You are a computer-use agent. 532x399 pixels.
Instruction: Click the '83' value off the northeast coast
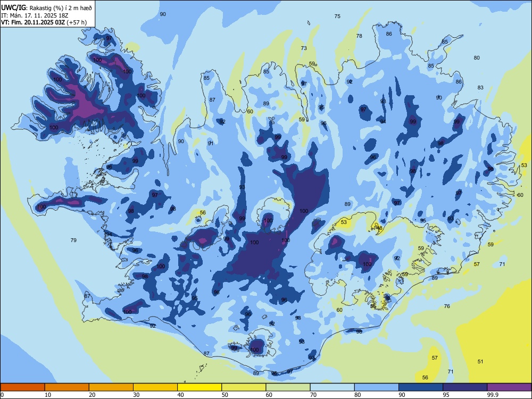click(480, 88)
